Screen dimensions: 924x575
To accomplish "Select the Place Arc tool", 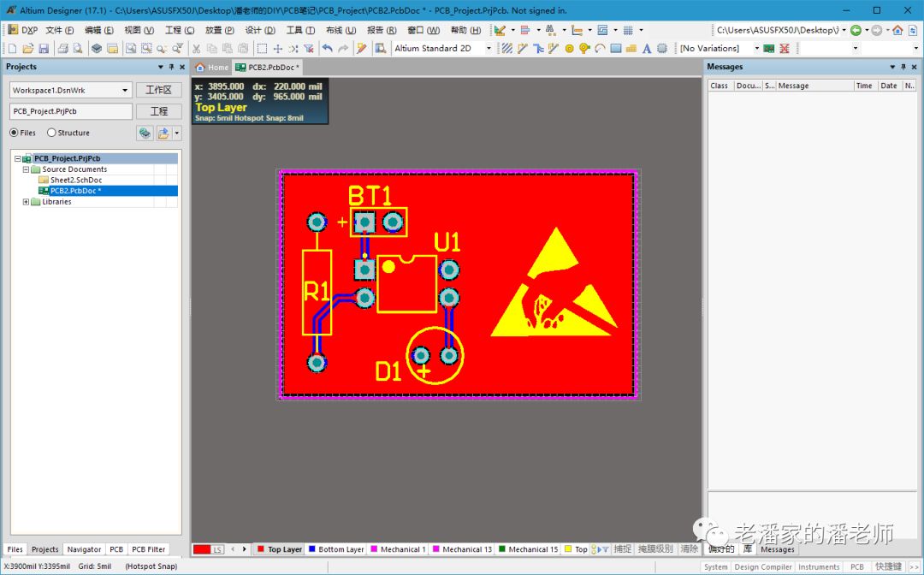I will point(600,49).
